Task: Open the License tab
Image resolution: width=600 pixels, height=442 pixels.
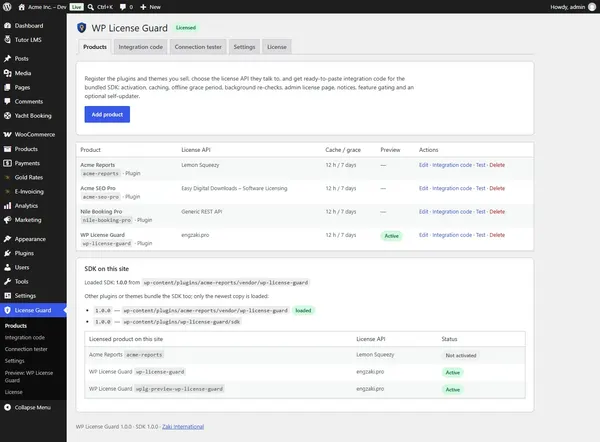Action: click(x=277, y=47)
